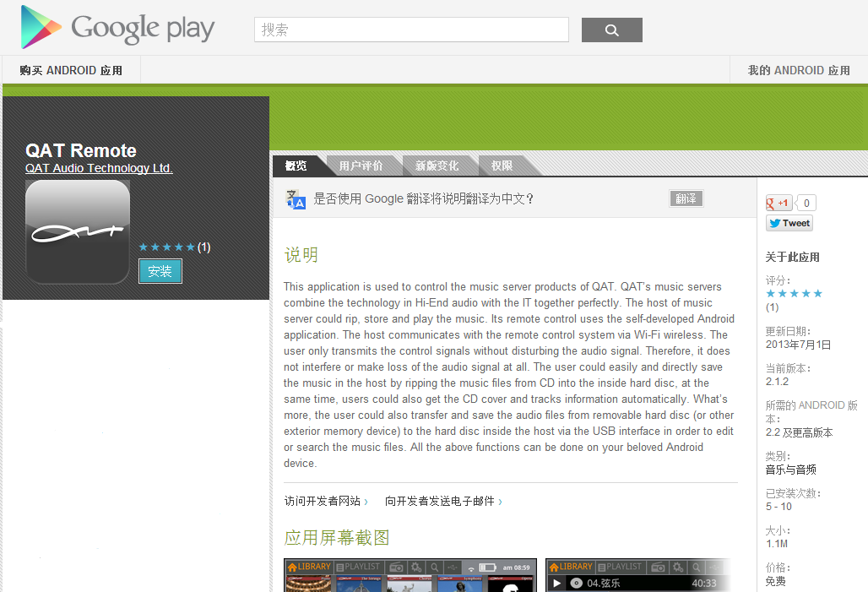This screenshot has height=592, width=868.
Task: Click the +1 count bubble showing 0
Action: [x=806, y=204]
